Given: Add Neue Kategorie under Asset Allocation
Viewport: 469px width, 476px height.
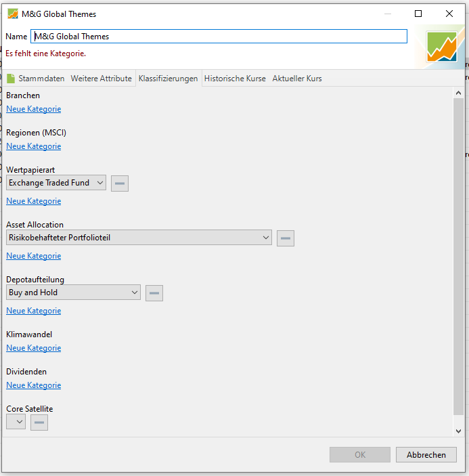Looking at the screenshot, I should click(x=34, y=256).
